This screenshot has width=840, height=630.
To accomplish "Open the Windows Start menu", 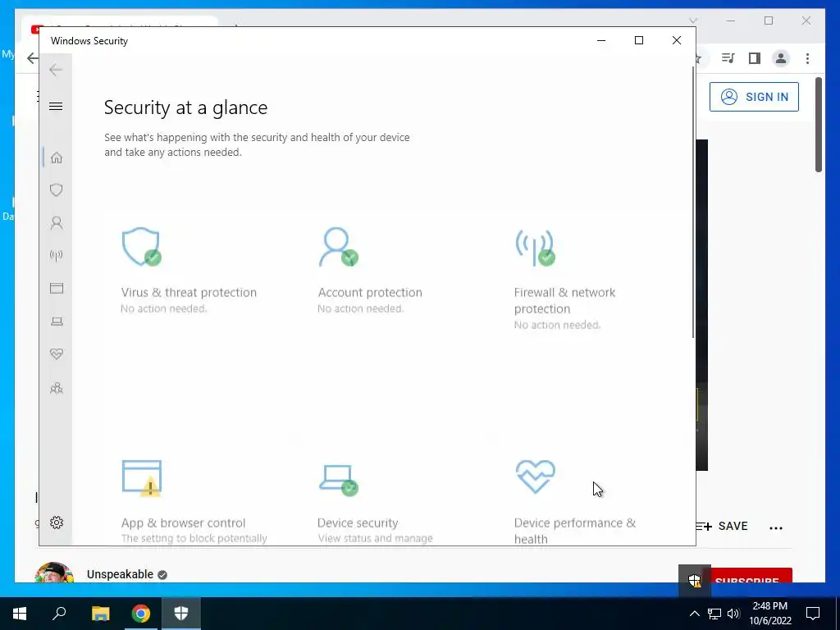I will (x=20, y=614).
